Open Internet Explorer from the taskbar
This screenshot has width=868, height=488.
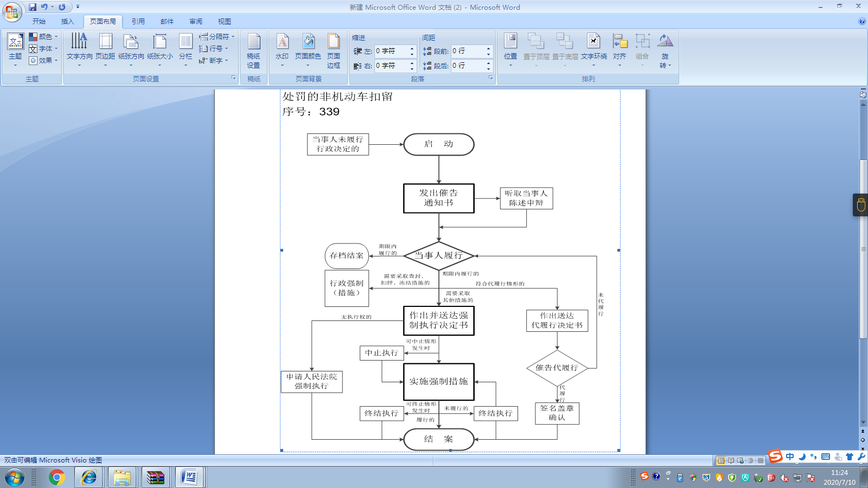click(x=88, y=478)
